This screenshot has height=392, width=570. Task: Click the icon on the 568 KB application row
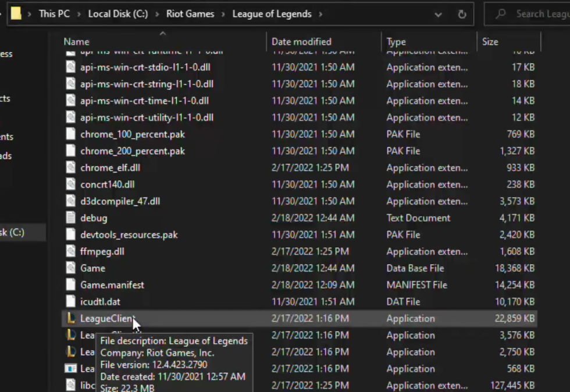tap(71, 368)
